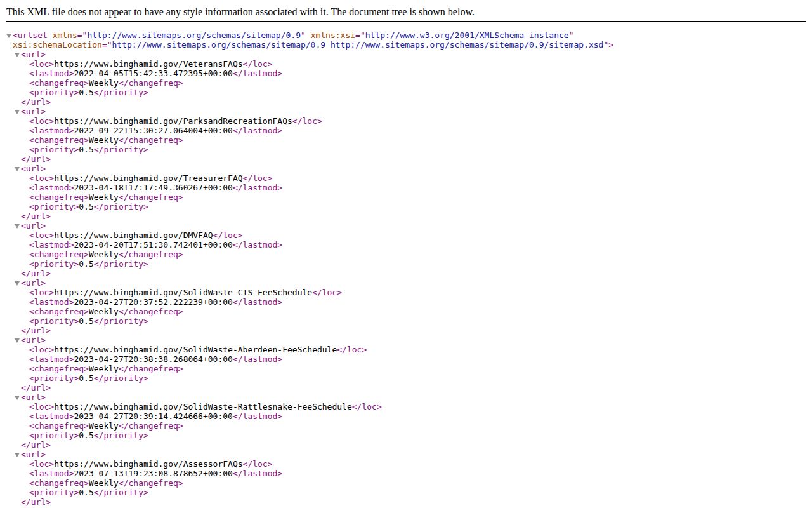Click the SolidWaste-Rattlesnake-FeeSchedule URL text
Image resolution: width=812 pixels, height=508 pixels.
203,407
